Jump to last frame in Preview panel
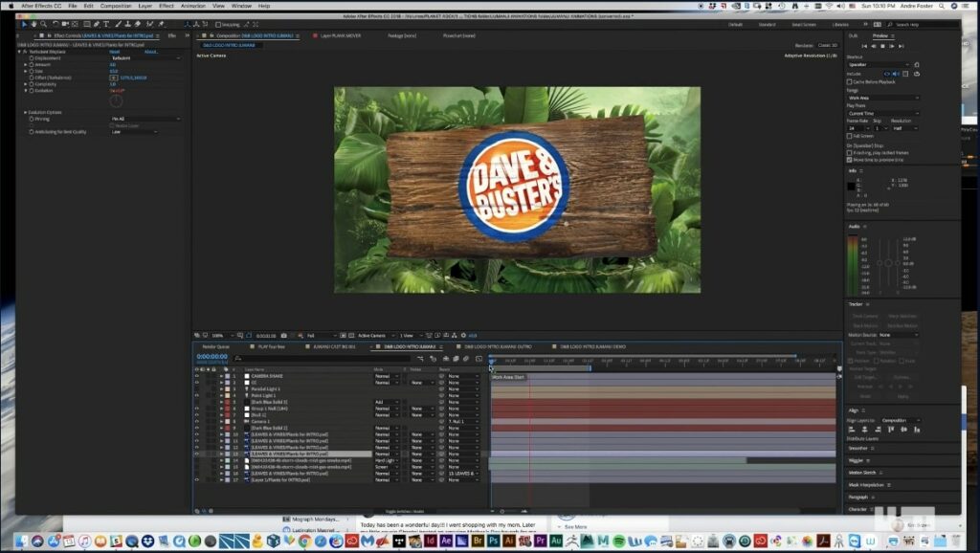The width and height of the screenshot is (980, 553). pos(901,46)
